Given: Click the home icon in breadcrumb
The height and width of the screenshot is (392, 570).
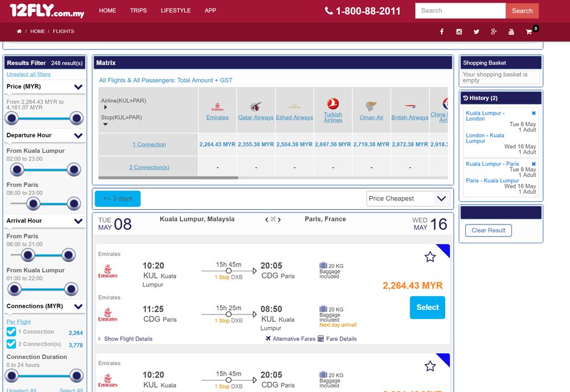Looking at the screenshot, I should tap(19, 31).
